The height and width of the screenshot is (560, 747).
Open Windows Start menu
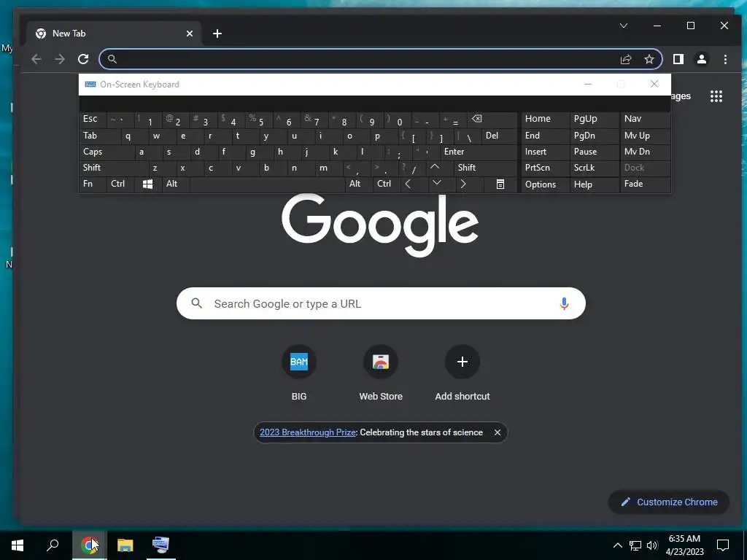pyautogui.click(x=18, y=545)
